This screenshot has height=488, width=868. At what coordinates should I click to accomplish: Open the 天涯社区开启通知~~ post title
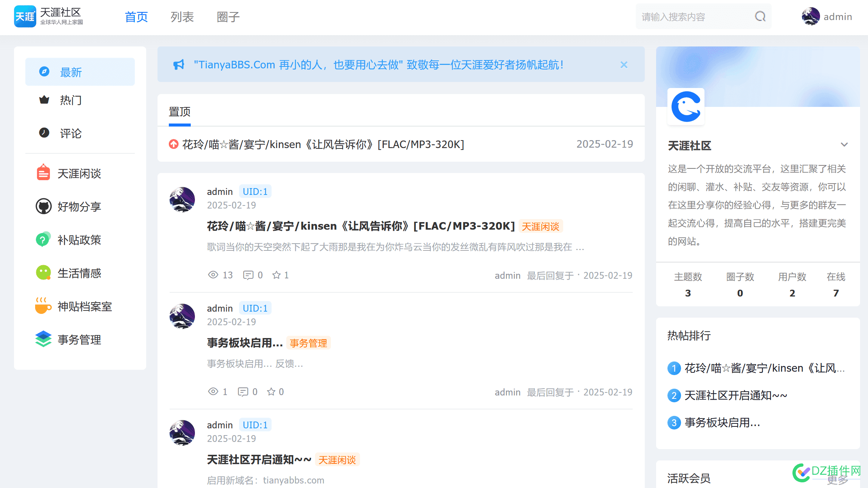click(x=259, y=459)
